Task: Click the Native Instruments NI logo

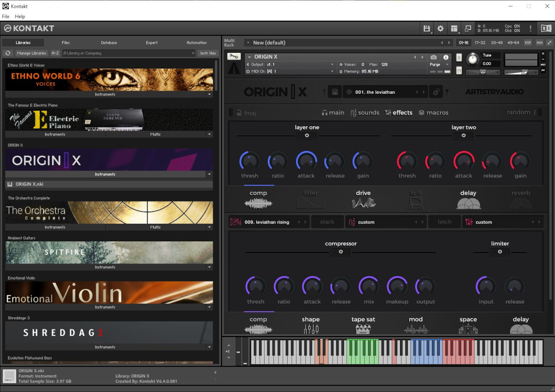Action: pos(546,29)
